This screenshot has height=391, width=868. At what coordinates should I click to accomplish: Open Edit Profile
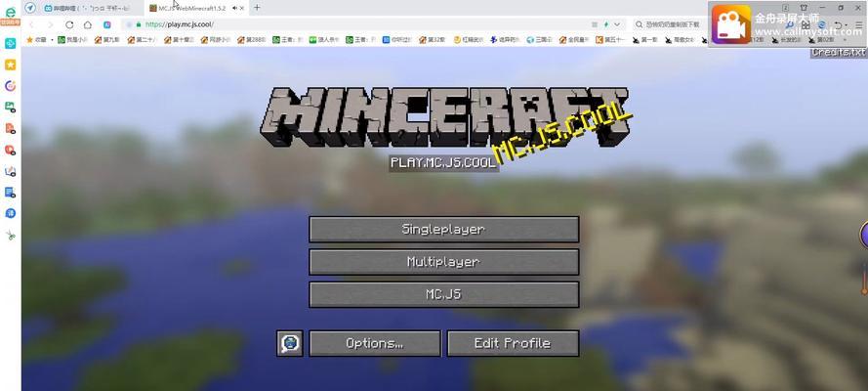pyautogui.click(x=514, y=343)
